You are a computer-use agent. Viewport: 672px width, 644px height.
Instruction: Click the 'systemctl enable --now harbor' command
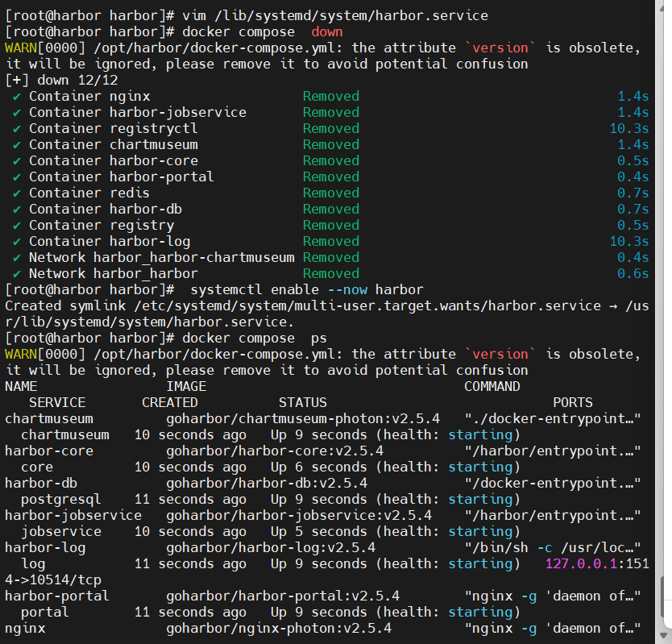tap(307, 290)
